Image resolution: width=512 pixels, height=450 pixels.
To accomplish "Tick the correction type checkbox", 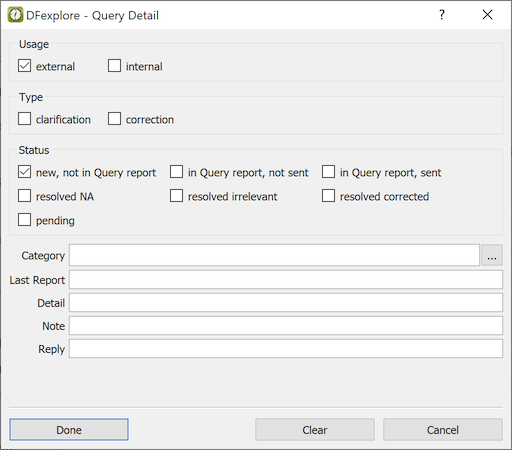I will [x=114, y=119].
